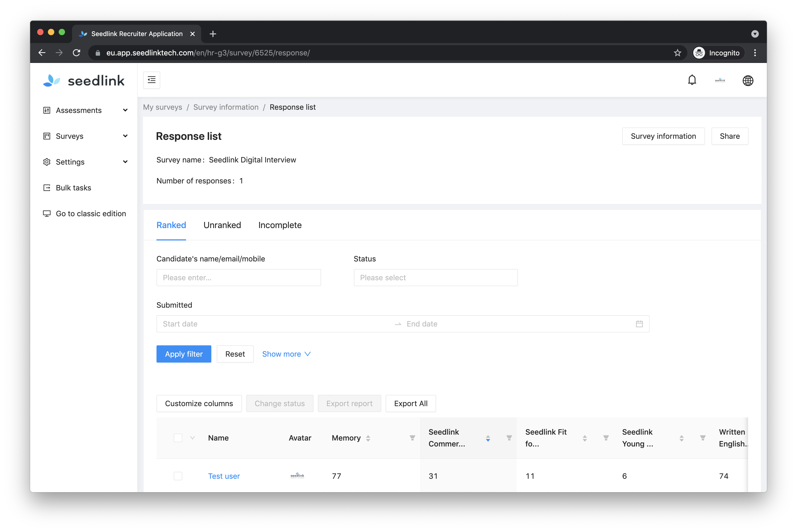
Task: Filter the Seedlink Young column
Action: tap(703, 438)
